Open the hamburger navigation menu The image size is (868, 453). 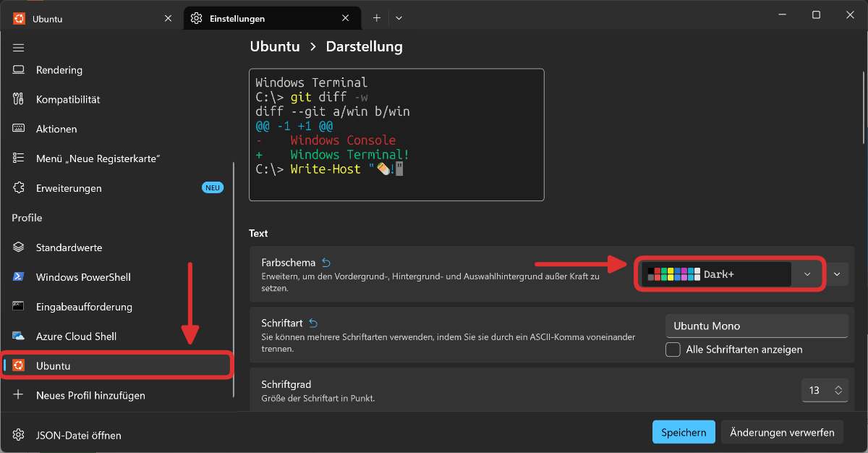coord(19,48)
